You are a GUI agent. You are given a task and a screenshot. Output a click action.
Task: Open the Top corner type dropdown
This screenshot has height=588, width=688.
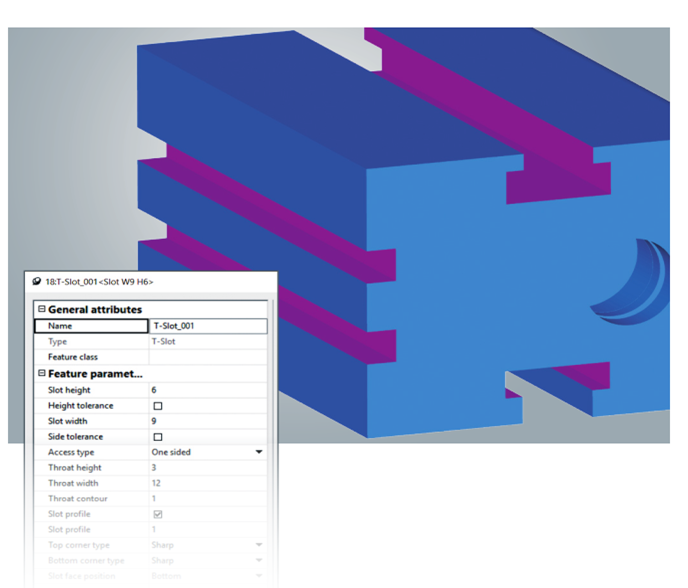pos(259,545)
